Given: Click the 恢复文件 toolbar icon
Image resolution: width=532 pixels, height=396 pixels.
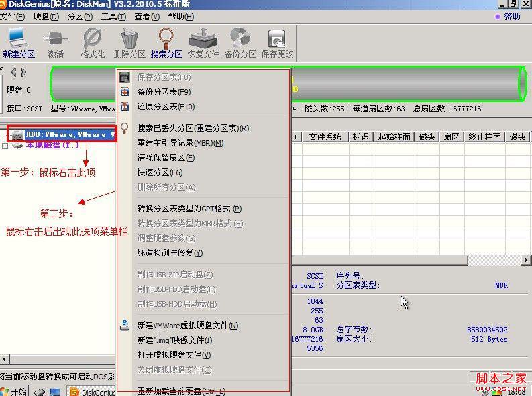Looking at the screenshot, I should [203, 38].
